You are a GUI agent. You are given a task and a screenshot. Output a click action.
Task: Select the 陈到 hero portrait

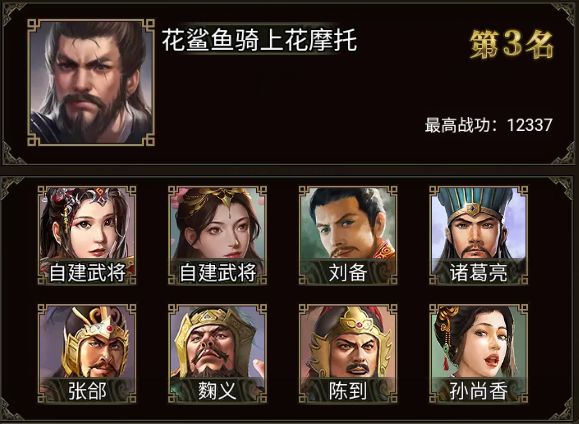348,353
